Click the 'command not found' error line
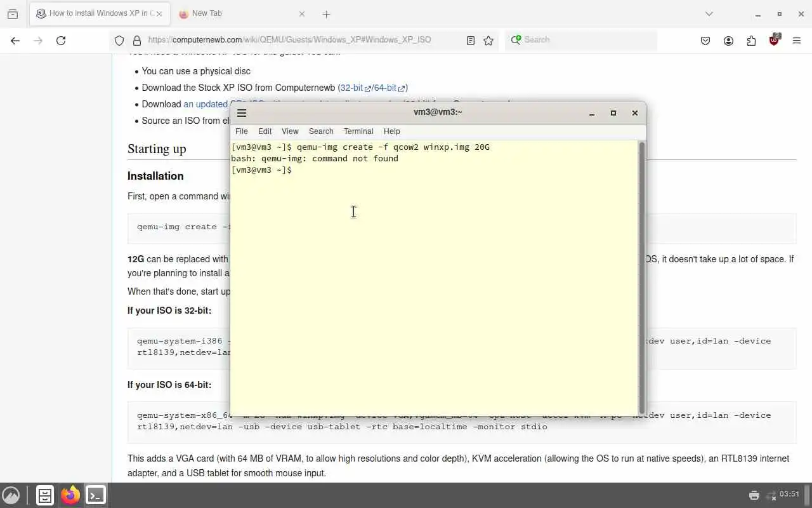 [x=315, y=159]
